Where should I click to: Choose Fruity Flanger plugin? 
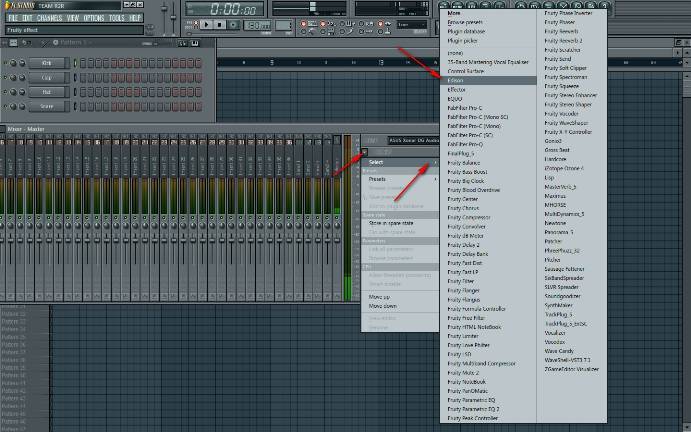click(x=488, y=290)
